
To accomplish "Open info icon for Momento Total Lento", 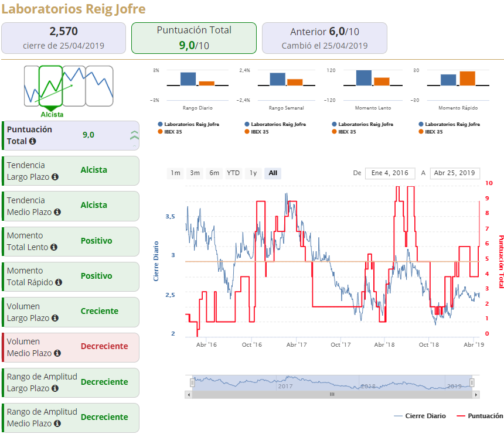I will 54,247.
